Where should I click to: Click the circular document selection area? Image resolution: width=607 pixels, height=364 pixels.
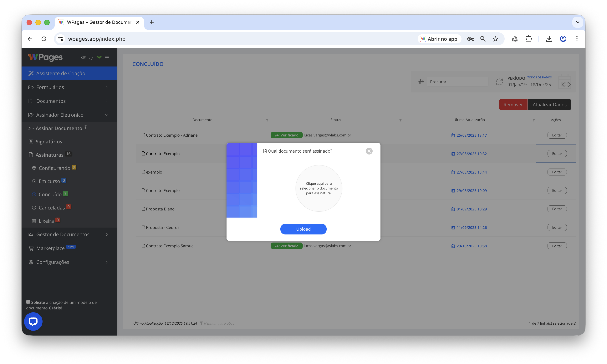(319, 188)
